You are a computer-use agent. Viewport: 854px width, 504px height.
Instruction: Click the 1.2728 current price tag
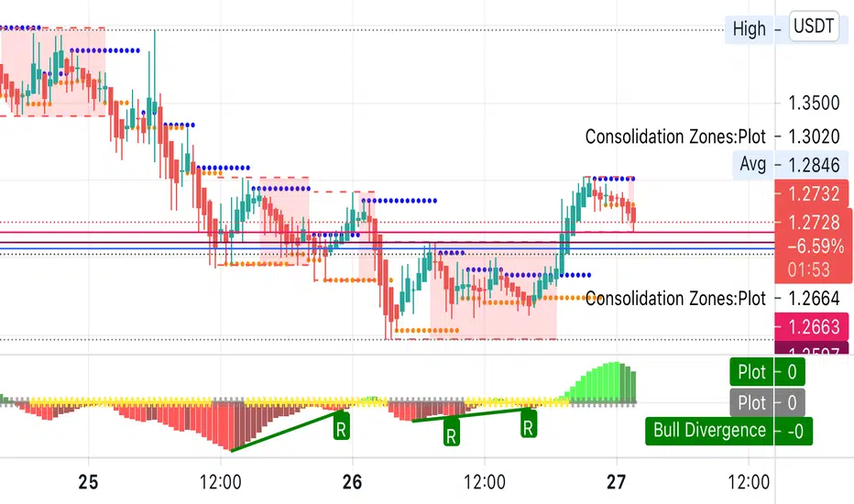[814, 223]
